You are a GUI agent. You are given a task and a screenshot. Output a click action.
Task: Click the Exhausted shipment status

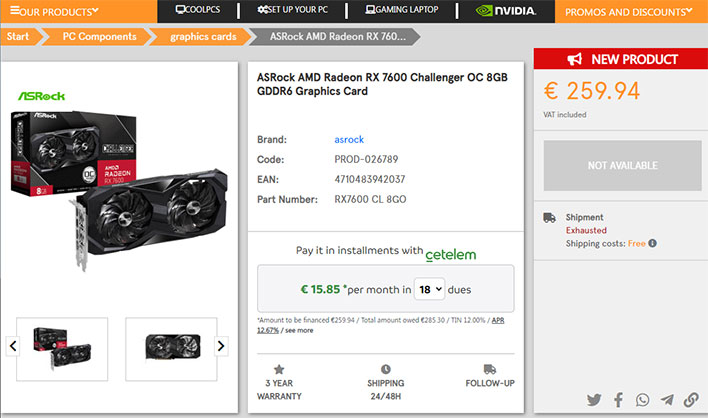tap(586, 230)
